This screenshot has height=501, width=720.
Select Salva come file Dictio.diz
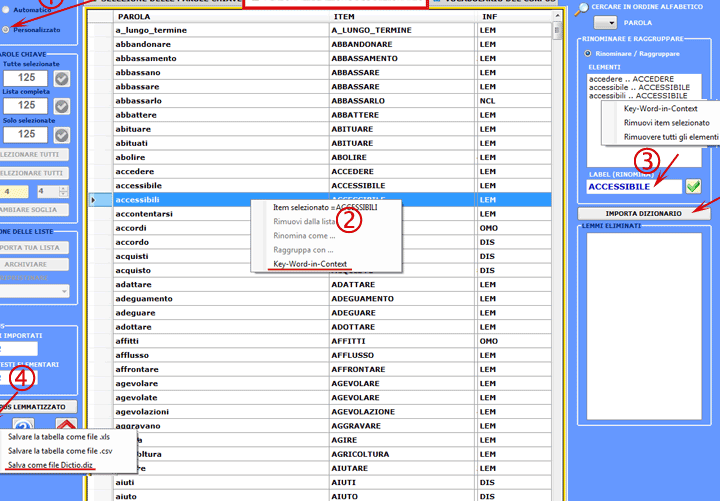coord(51,467)
